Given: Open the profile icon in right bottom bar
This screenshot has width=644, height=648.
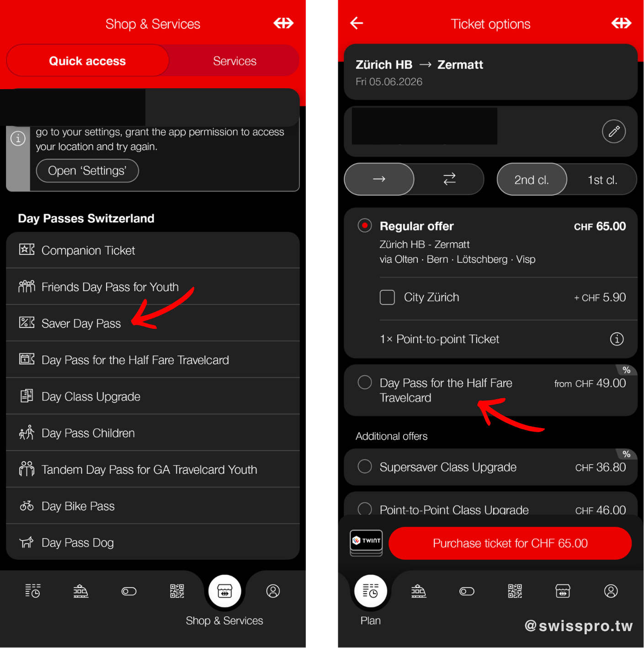Looking at the screenshot, I should (x=611, y=591).
